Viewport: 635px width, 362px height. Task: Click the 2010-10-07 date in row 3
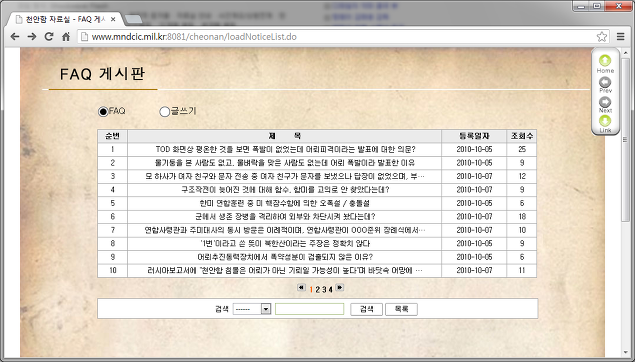coord(474,176)
